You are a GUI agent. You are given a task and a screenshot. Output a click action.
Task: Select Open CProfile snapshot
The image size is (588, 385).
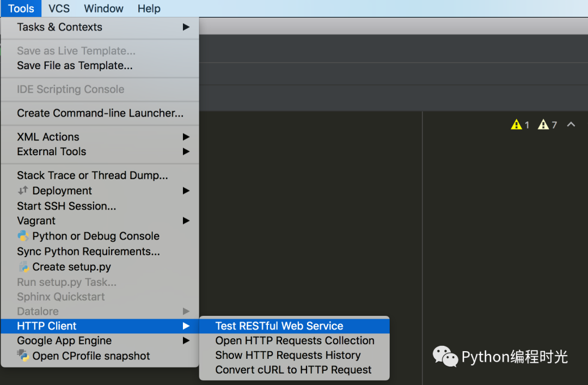coord(100,356)
